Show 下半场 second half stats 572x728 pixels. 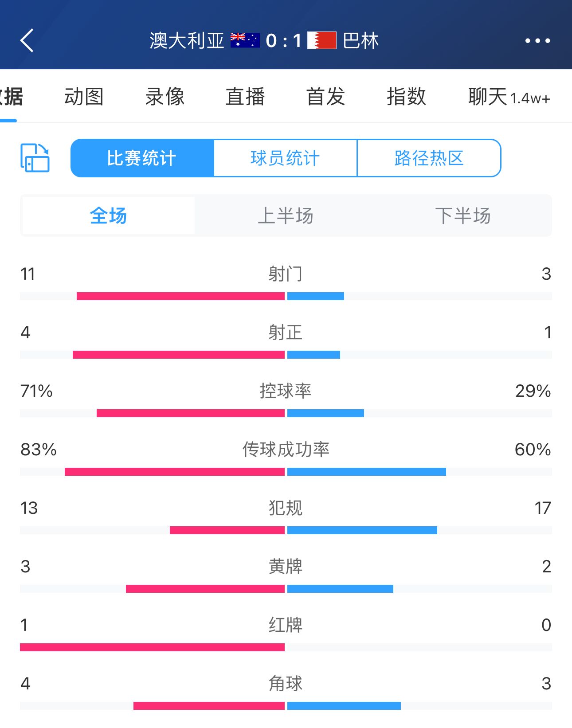(x=462, y=216)
